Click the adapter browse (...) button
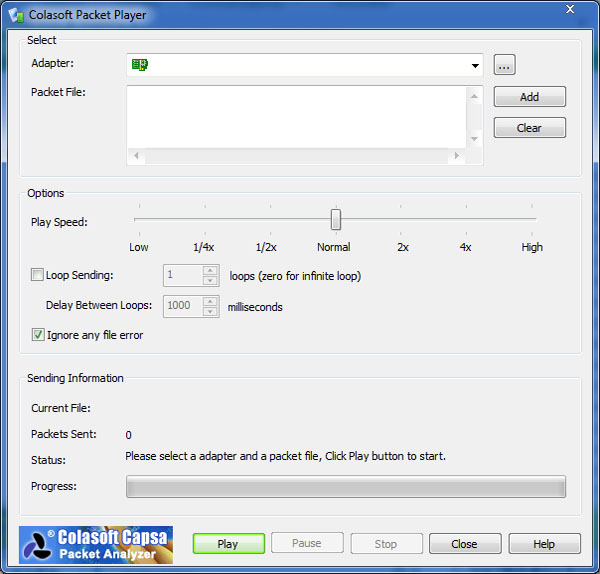600x574 pixels. (x=504, y=65)
